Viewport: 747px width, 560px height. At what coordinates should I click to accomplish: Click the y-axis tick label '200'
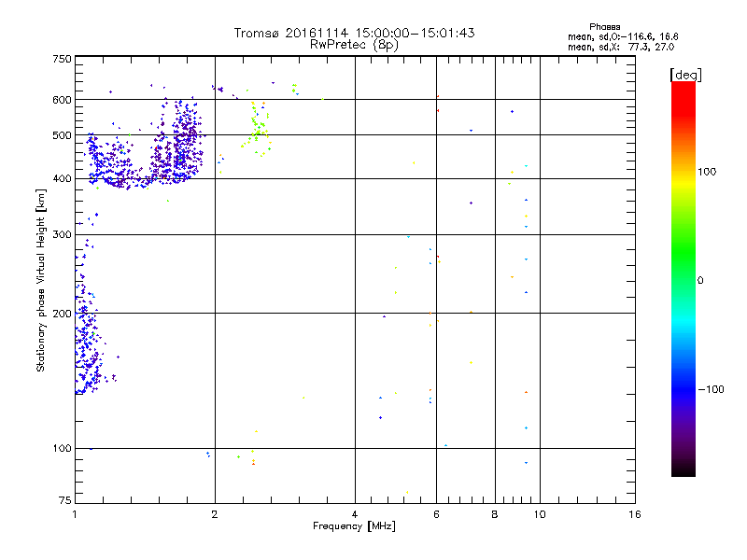(x=62, y=314)
